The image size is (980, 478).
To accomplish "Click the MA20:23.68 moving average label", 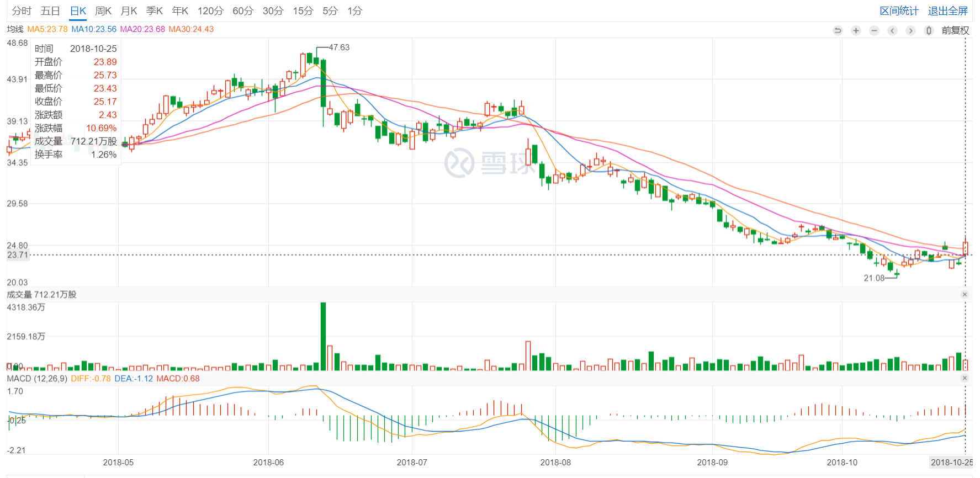I will click(142, 29).
